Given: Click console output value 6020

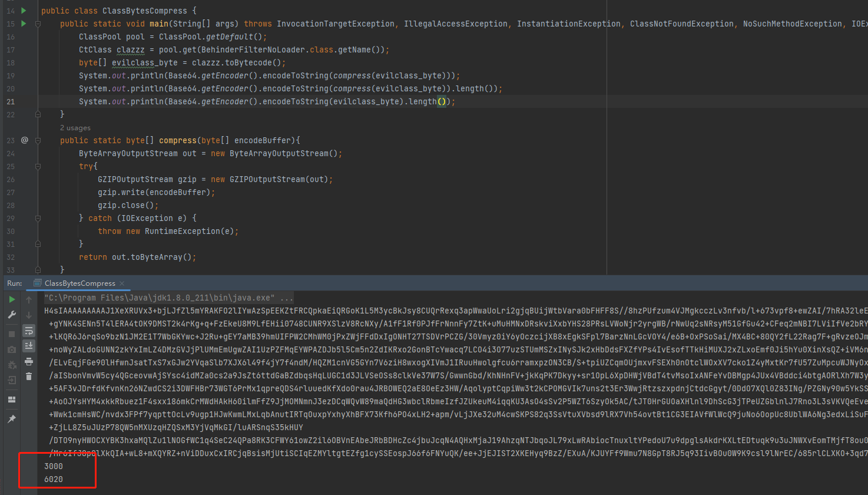Looking at the screenshot, I should click(x=54, y=479).
